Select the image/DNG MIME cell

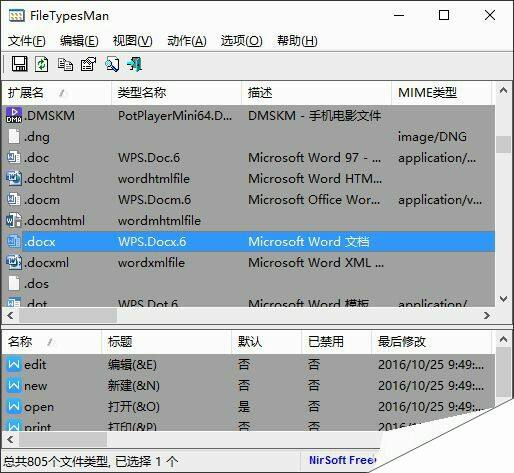[432, 136]
